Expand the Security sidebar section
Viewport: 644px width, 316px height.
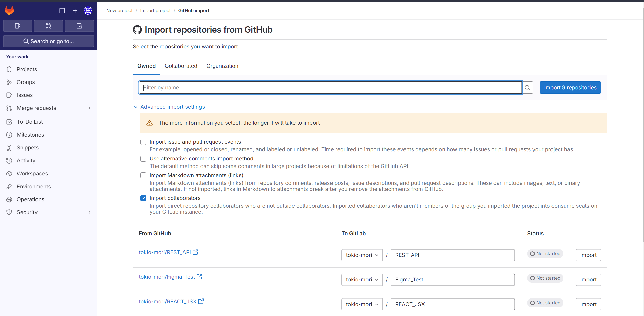click(27, 212)
